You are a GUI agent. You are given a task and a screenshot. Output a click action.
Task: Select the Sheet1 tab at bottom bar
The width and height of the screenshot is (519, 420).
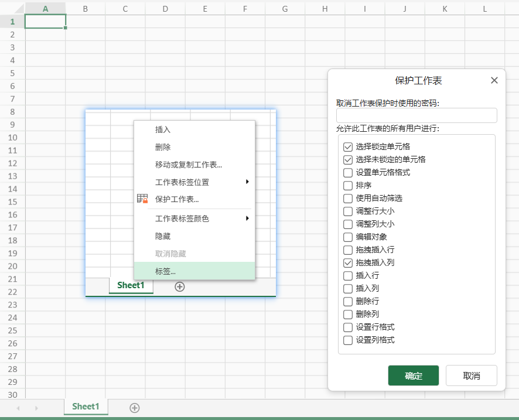[x=86, y=407]
